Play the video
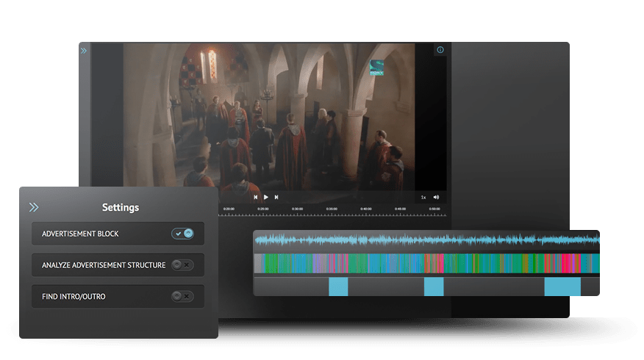Screen dimensions: 644x360 [x=265, y=197]
